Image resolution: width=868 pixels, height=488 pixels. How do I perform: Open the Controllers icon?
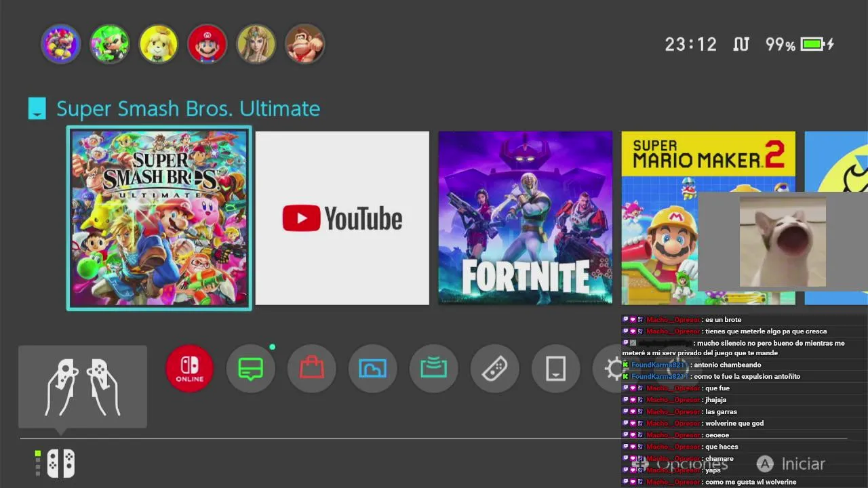[495, 369]
